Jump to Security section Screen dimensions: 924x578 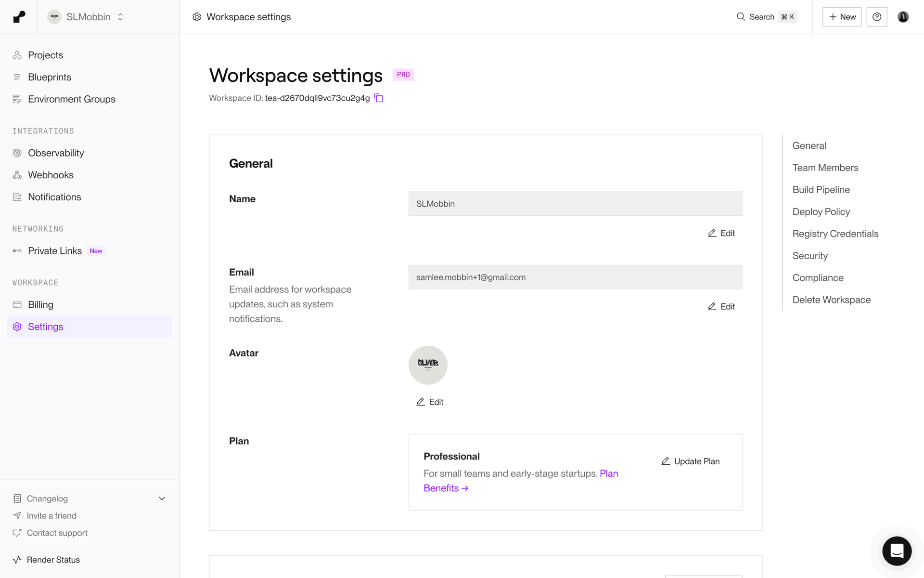click(810, 256)
